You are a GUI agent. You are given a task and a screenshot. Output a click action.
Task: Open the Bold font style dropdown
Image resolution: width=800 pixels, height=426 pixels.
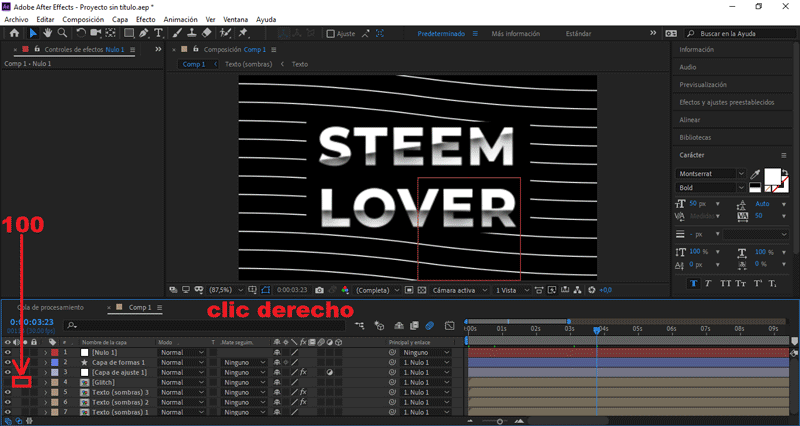click(742, 187)
